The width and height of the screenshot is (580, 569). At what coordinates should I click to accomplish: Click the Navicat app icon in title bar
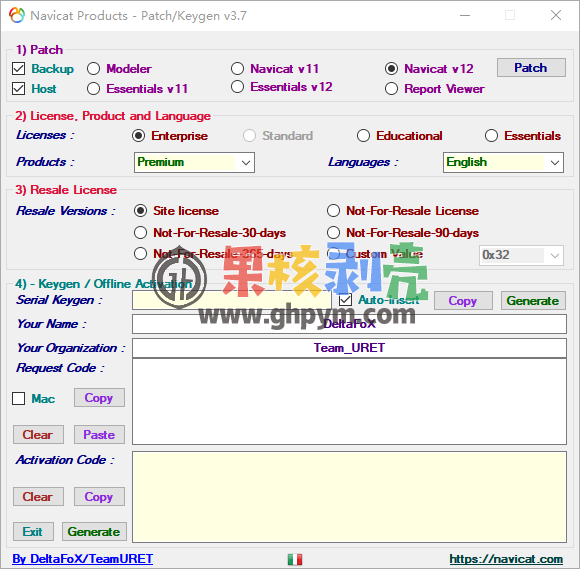click(17, 16)
